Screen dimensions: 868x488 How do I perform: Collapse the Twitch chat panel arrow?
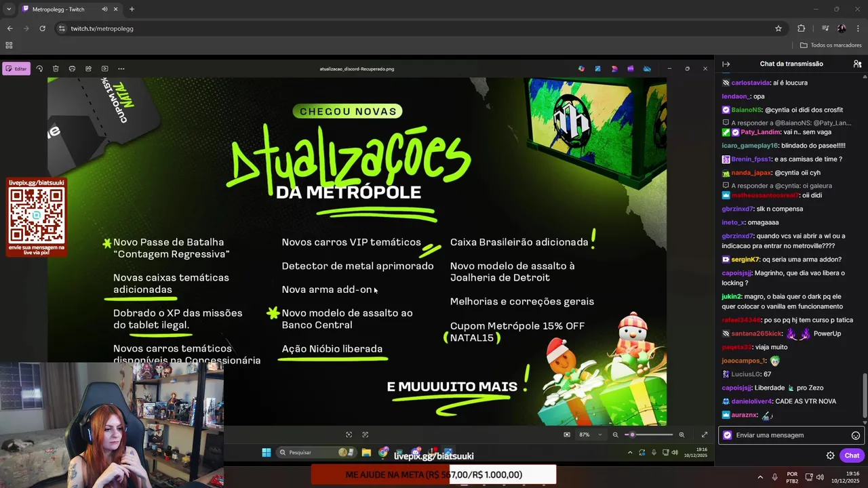(726, 64)
